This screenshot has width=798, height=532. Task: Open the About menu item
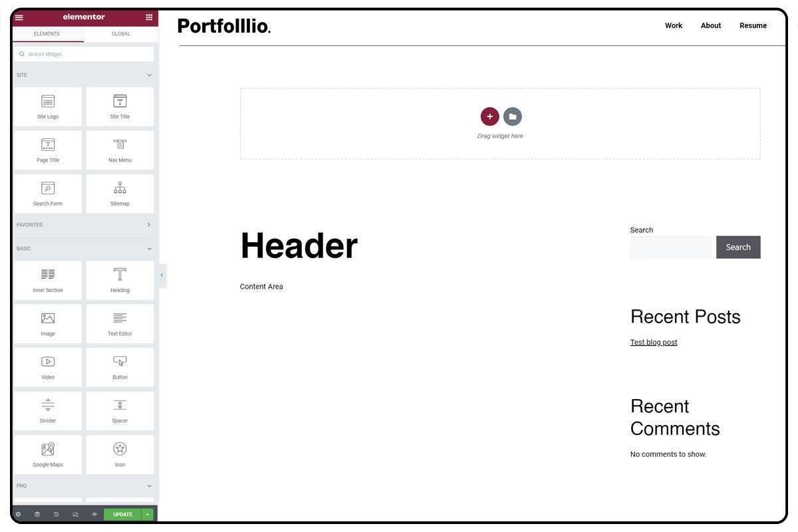coord(711,25)
